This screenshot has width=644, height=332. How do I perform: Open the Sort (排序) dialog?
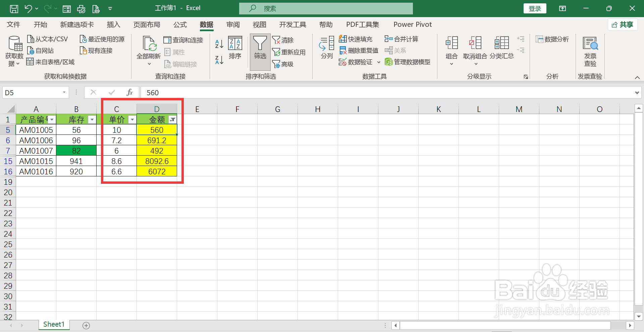click(235, 48)
